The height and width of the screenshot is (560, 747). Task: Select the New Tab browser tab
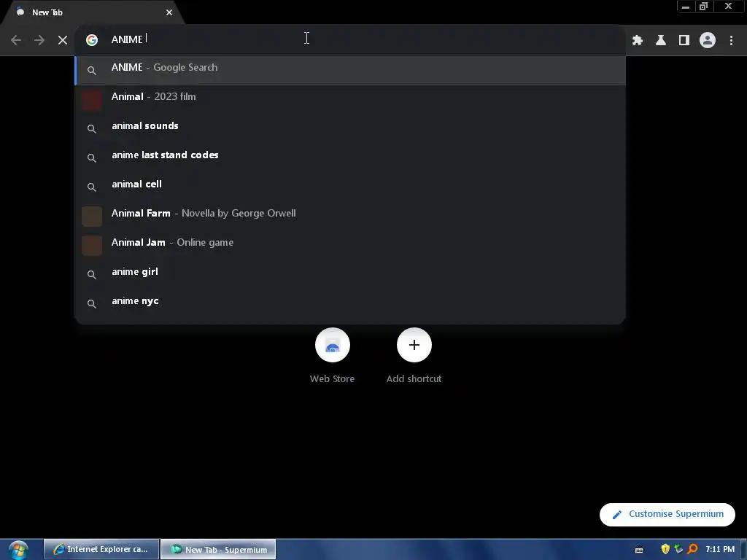point(93,12)
